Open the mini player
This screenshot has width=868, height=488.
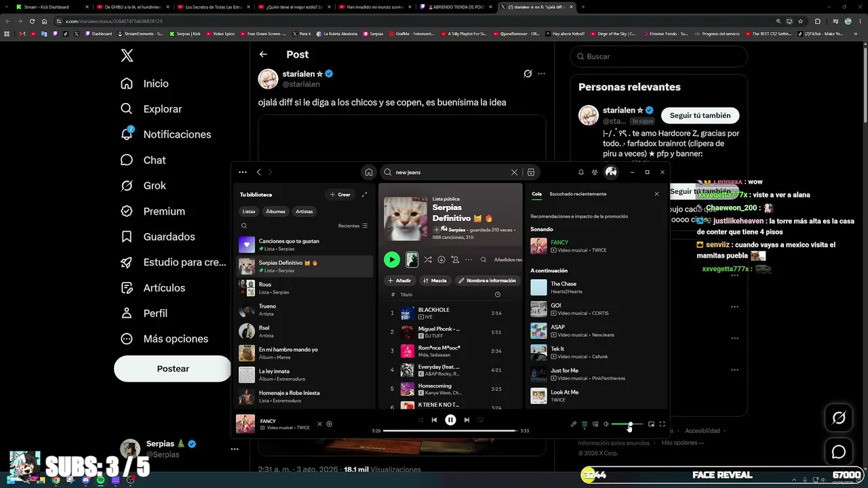652,424
